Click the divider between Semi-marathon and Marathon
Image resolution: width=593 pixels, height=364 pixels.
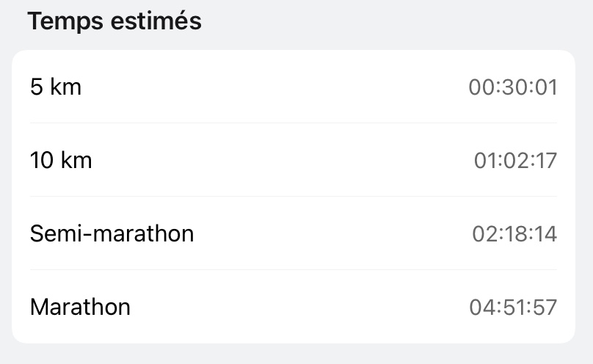[294, 270]
